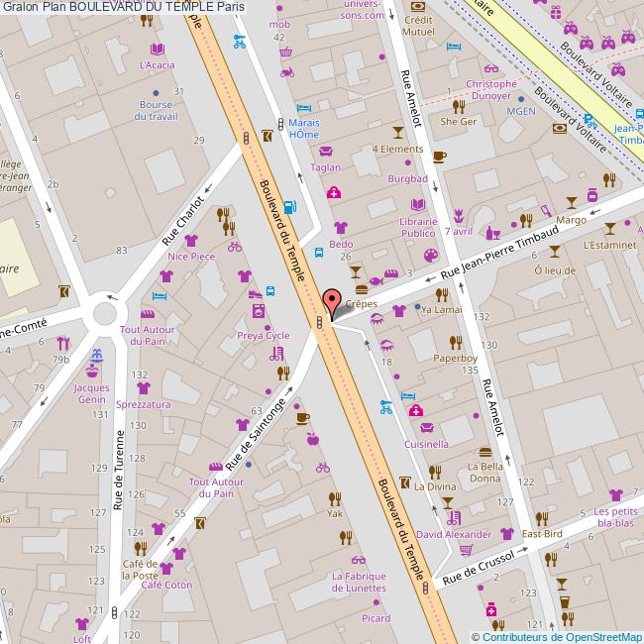The width and height of the screenshot is (644, 644).
Task: Select the 4 Elements cocktail glass icon
Action: click(x=398, y=132)
